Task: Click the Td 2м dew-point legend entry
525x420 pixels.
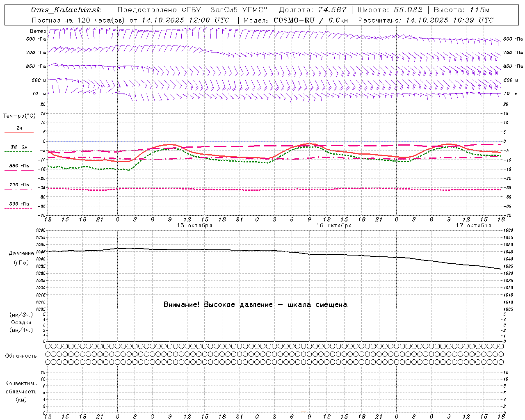Action: click(19, 147)
